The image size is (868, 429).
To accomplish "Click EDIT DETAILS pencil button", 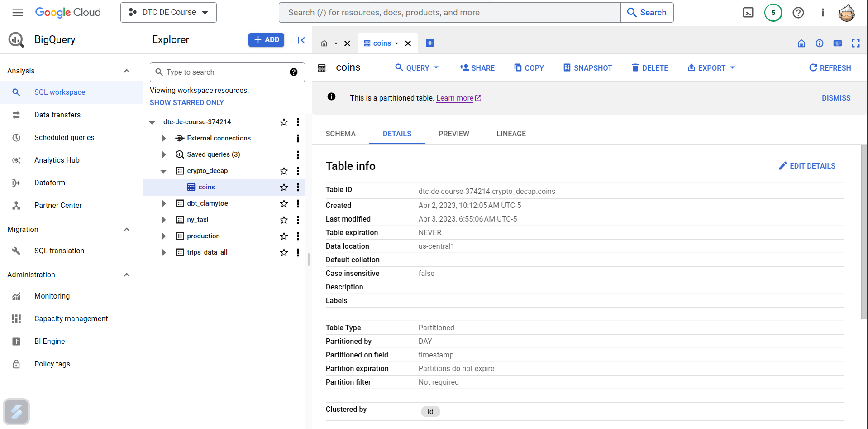I will point(807,166).
